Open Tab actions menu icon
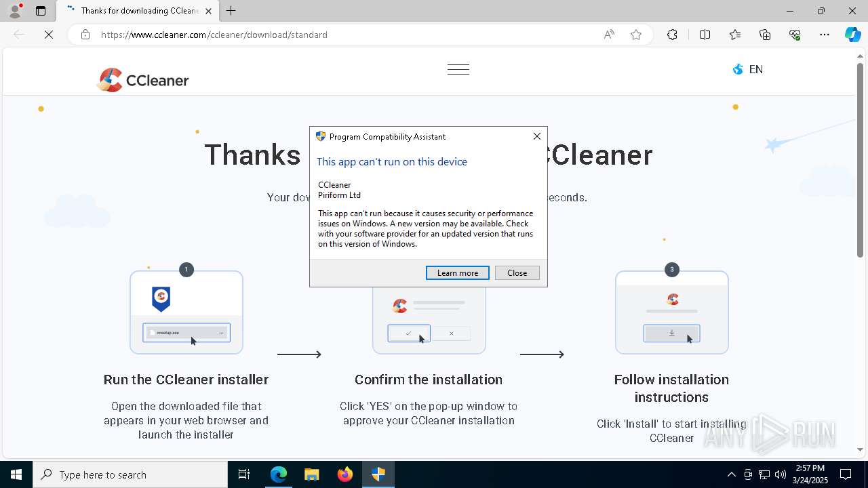Screen dimensions: 868x488 coord(41,11)
